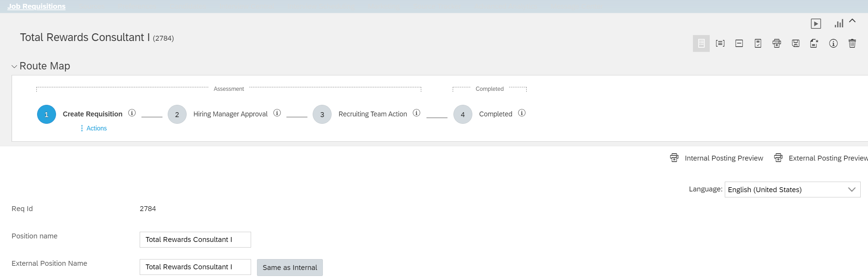Click the print icon in top toolbar
The height and width of the screenshot is (277, 868).
[x=777, y=43]
